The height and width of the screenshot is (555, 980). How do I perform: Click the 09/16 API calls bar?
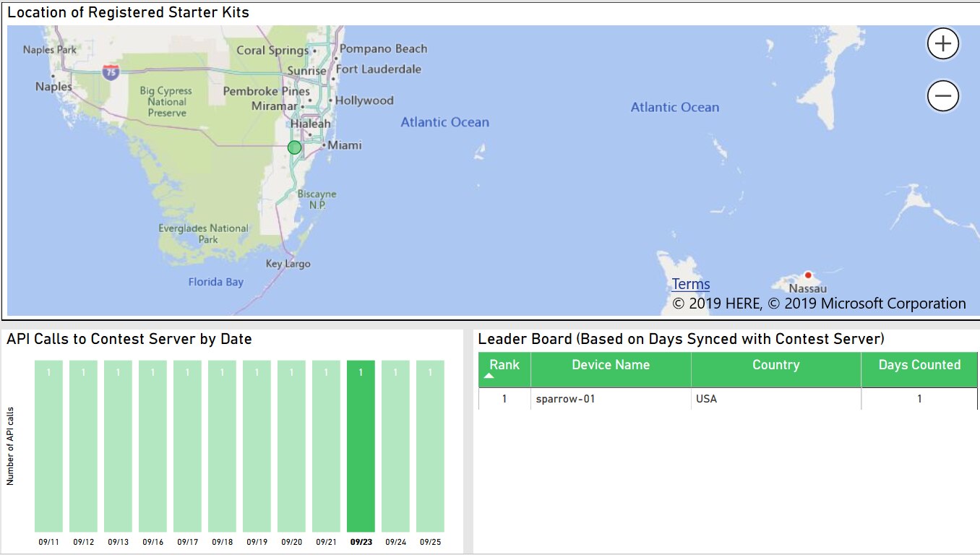152,447
